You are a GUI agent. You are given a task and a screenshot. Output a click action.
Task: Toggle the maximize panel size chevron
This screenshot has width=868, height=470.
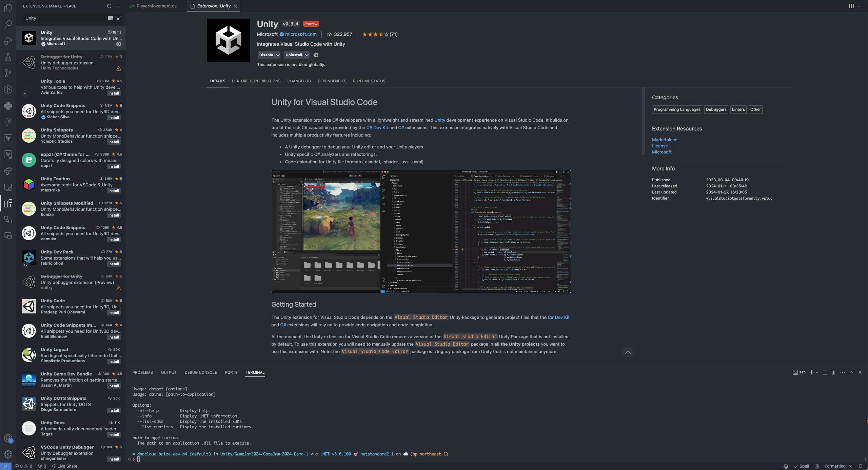851,372
